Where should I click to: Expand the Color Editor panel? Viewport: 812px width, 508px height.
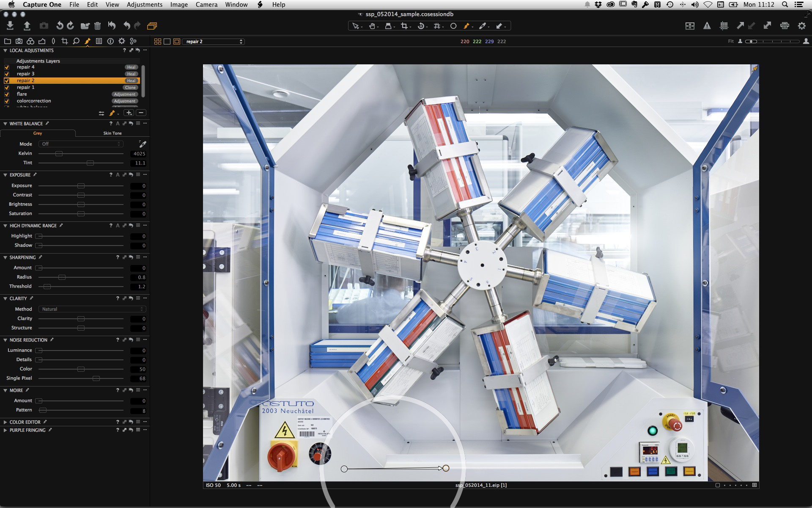[5, 422]
